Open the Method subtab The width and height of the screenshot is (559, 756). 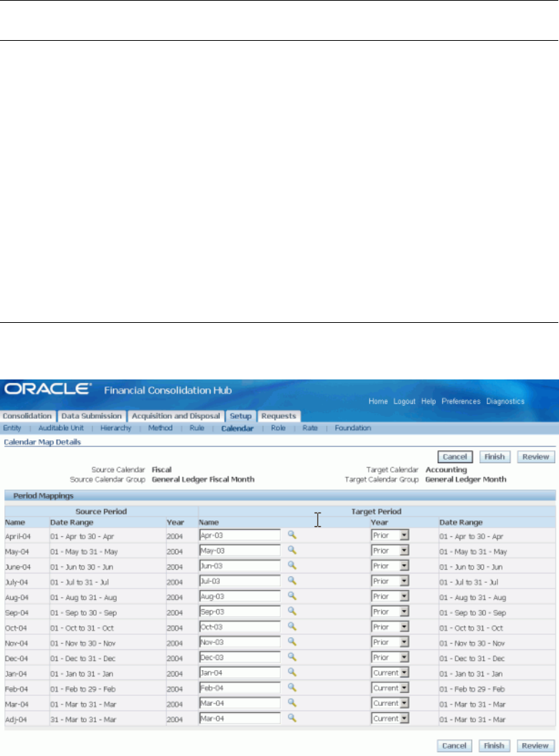160,427
